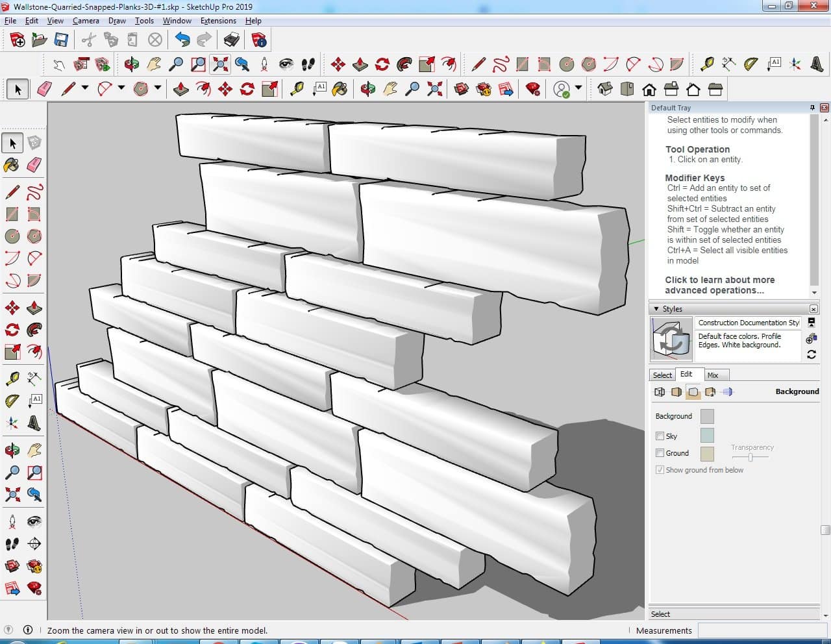Screen dimensions: 831x644
Task: Enable the Sky checkbox
Action: [x=660, y=436]
